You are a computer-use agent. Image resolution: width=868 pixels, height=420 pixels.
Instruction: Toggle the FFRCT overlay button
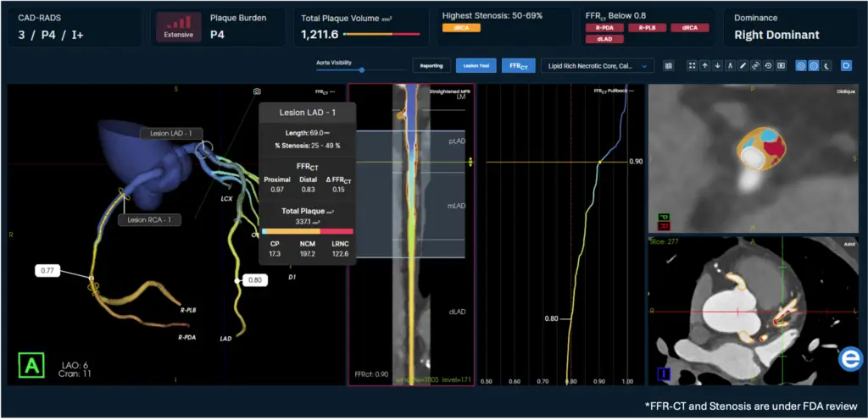coord(519,66)
